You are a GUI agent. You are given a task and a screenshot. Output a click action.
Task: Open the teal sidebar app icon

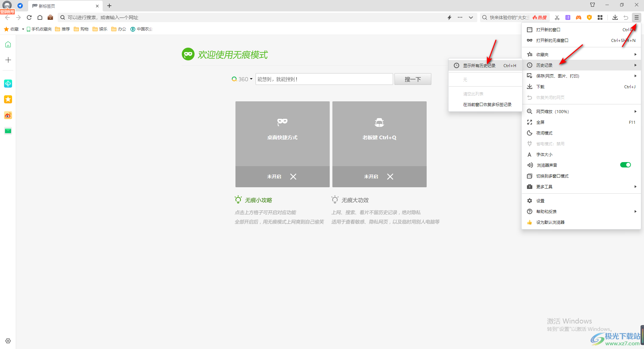click(x=8, y=84)
